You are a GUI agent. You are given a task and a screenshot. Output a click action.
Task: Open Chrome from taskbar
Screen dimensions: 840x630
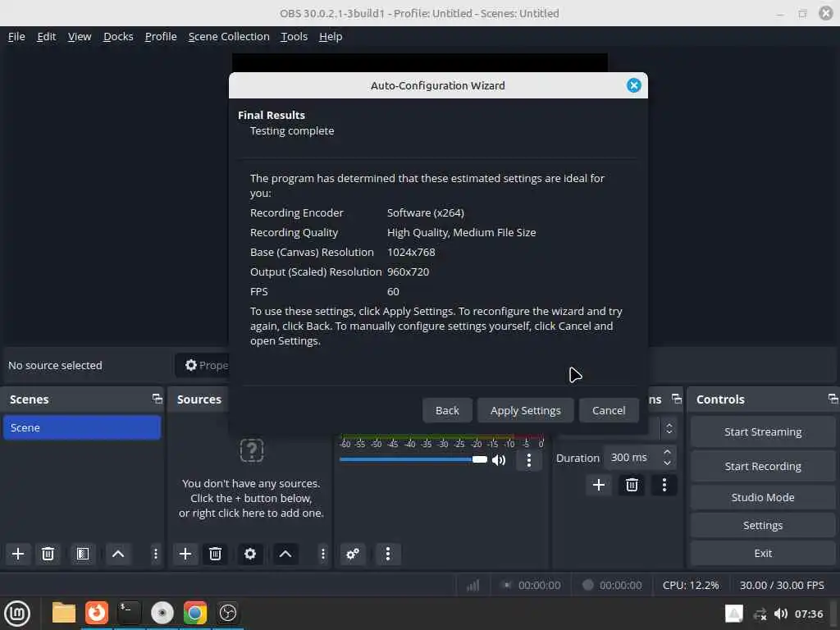[195, 613]
